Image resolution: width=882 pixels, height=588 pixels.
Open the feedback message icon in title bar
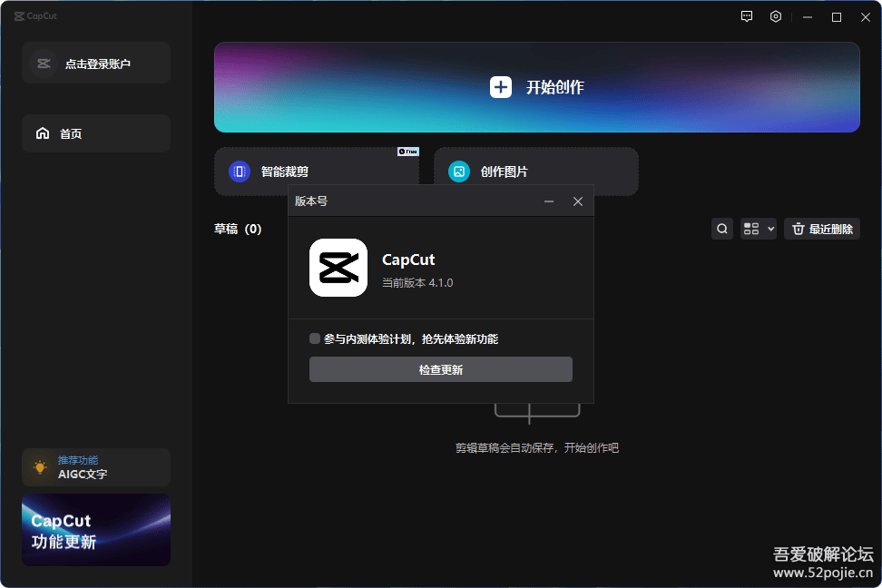(747, 16)
